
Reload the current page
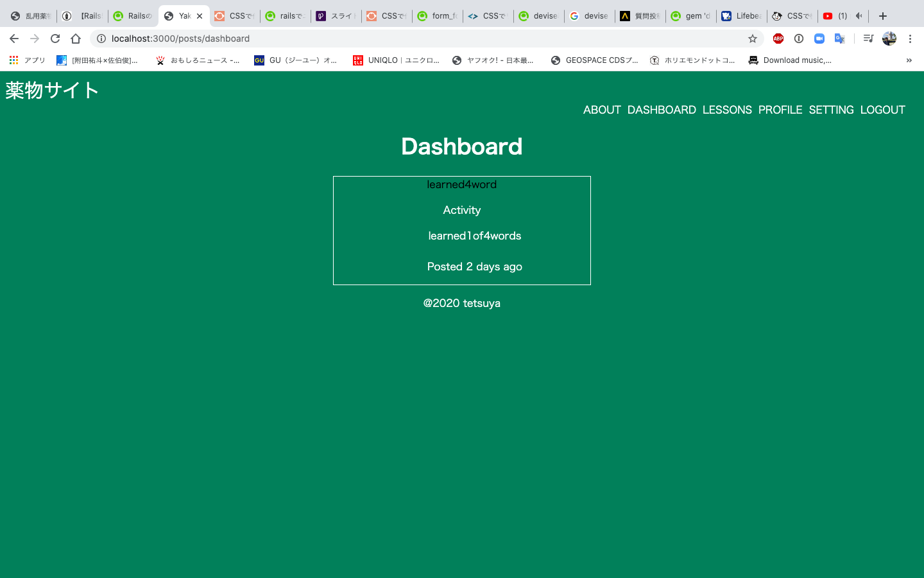55,39
